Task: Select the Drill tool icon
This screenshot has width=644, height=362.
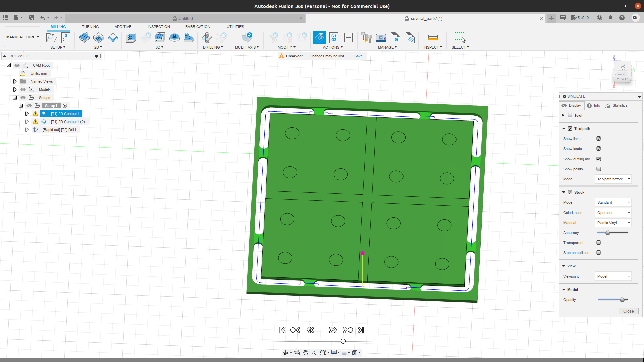Action: (207, 38)
